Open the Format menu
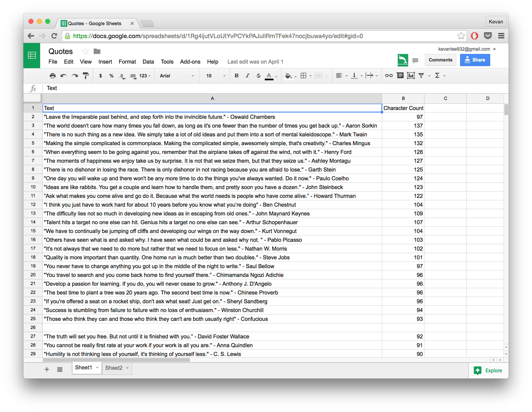This screenshot has width=532, height=412. pyautogui.click(x=127, y=62)
